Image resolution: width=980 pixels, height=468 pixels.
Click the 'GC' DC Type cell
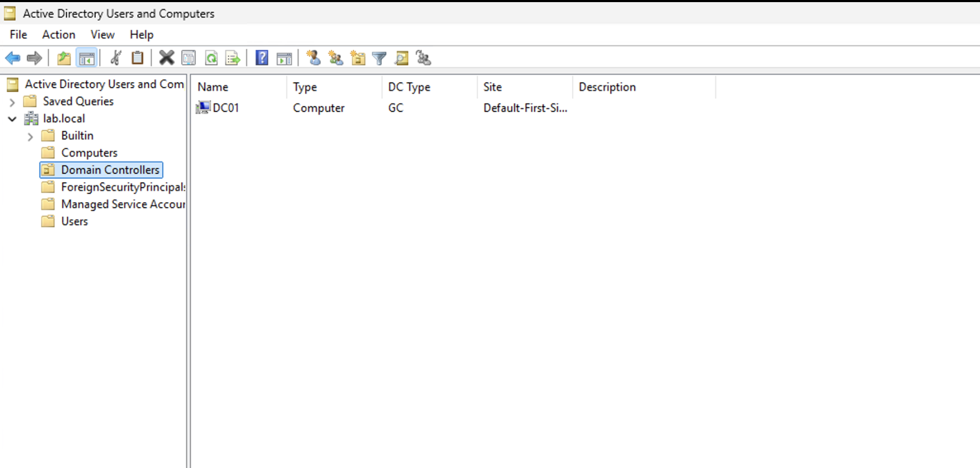tap(396, 108)
